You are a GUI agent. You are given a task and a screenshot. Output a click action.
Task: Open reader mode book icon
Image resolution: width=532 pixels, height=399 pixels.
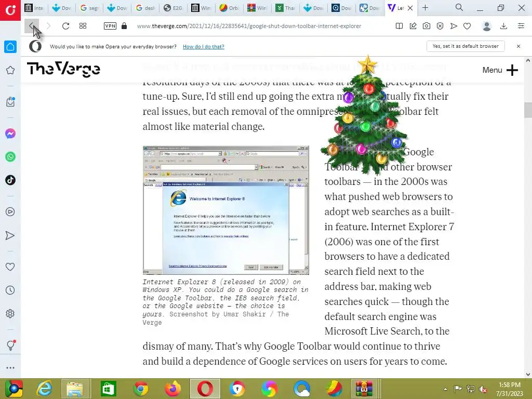click(x=400, y=26)
